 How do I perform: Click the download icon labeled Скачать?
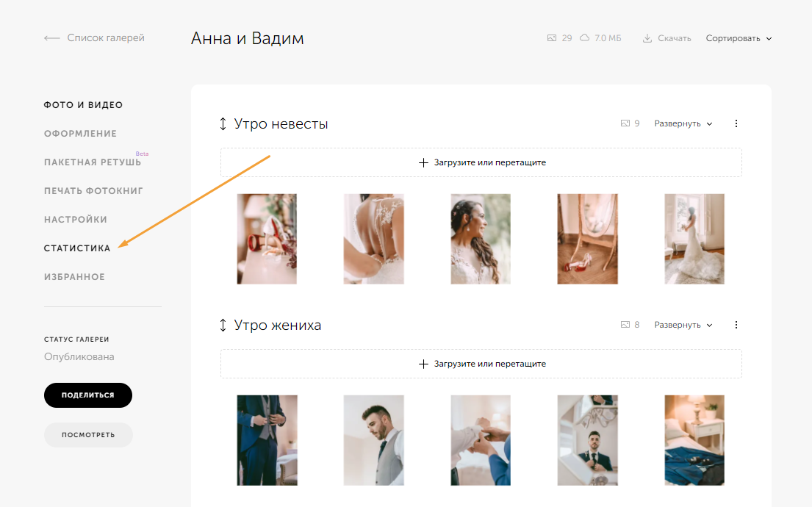tap(647, 38)
